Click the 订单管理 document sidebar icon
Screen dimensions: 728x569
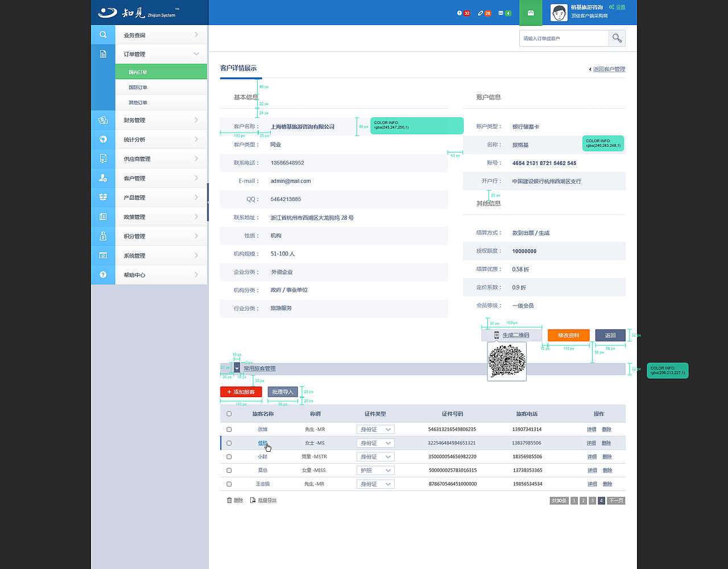[x=103, y=54]
